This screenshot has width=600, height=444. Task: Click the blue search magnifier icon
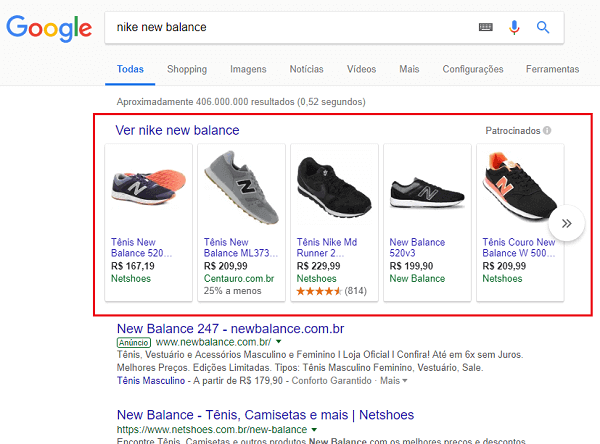[x=543, y=28]
